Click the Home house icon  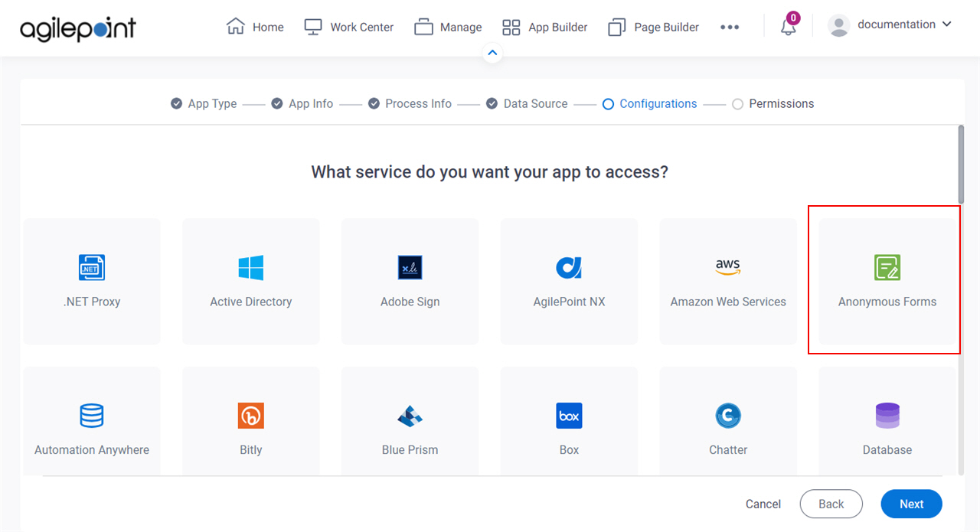click(x=235, y=27)
